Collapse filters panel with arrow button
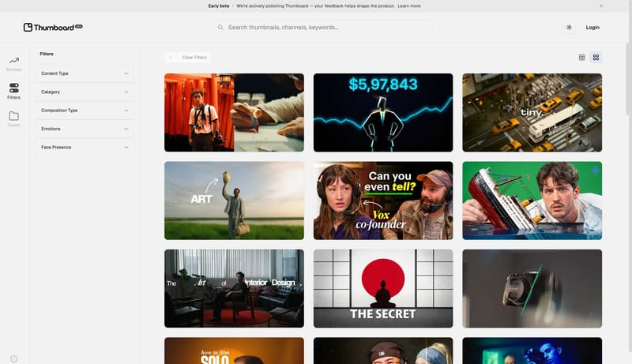 [171, 58]
